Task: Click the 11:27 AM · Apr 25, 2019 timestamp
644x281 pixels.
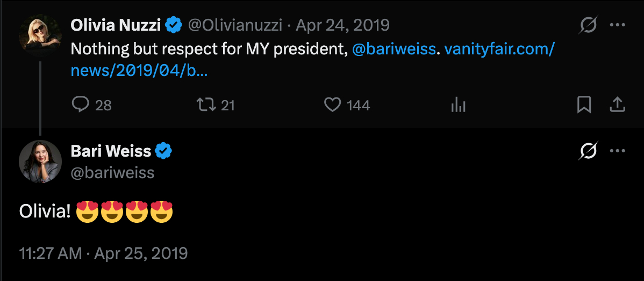Action: click(x=103, y=253)
